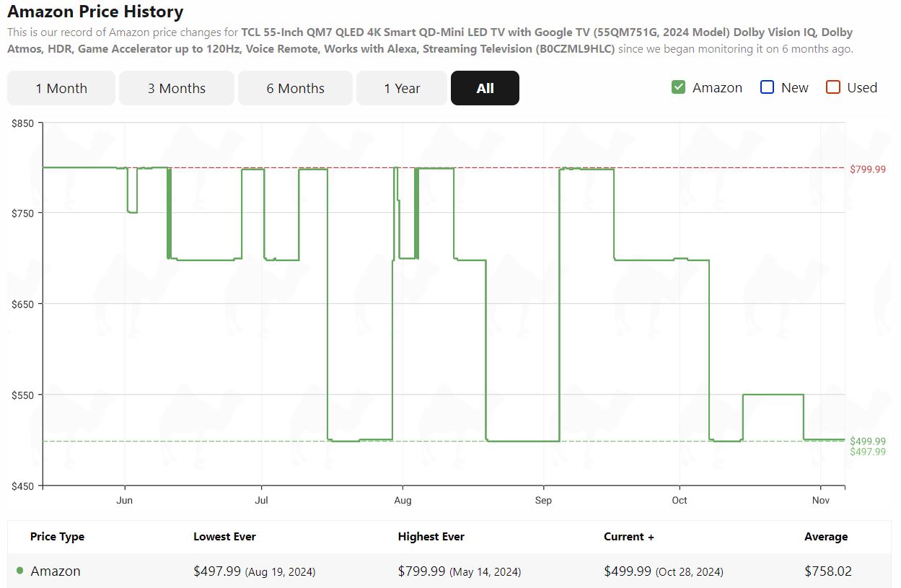Screen dimensions: 901x588
Task: Click the Aug 19, 2024 date
Action: pyautogui.click(x=280, y=572)
